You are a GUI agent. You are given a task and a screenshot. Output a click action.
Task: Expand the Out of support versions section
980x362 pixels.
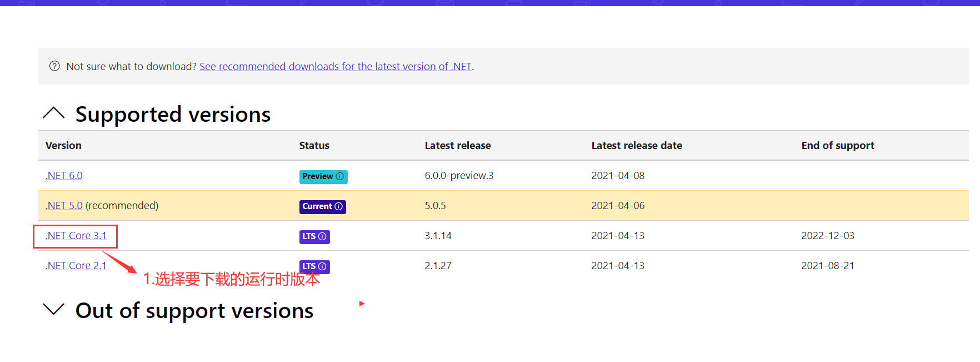tap(54, 309)
